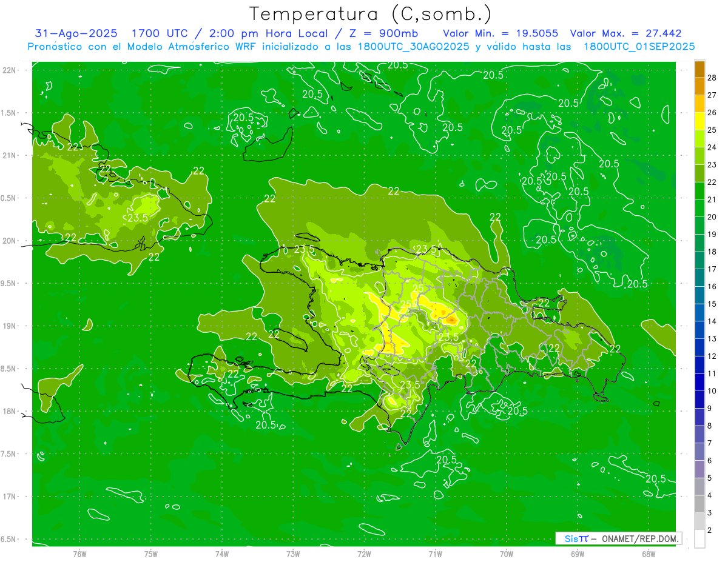The width and height of the screenshot is (728, 562).
Task: Click the longitude axis label '72W'
Action: [364, 554]
